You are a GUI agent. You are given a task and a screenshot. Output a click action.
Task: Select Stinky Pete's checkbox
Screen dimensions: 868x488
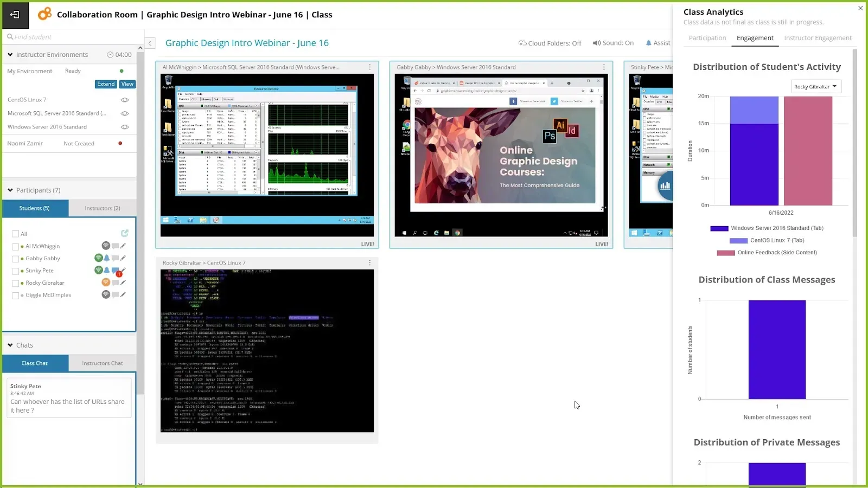point(15,271)
